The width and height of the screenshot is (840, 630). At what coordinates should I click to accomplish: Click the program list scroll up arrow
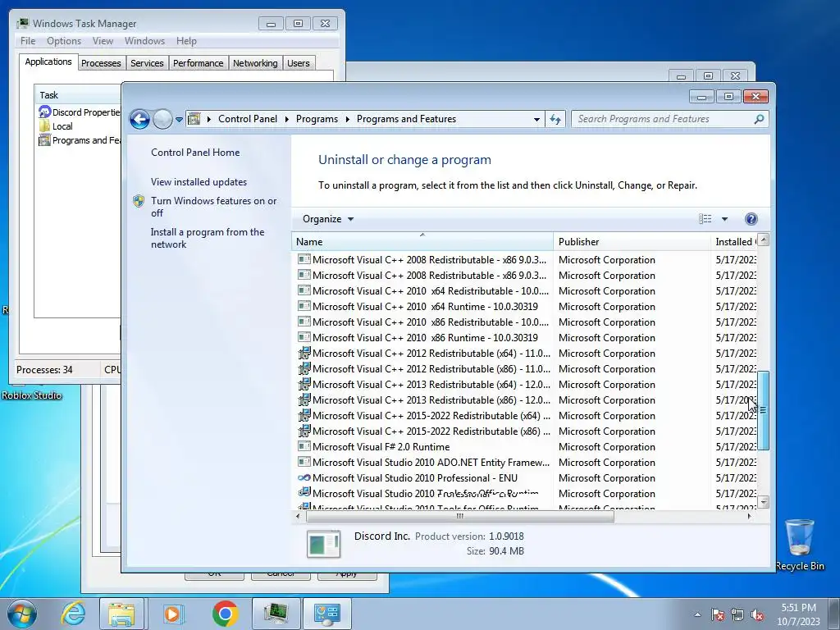764,240
